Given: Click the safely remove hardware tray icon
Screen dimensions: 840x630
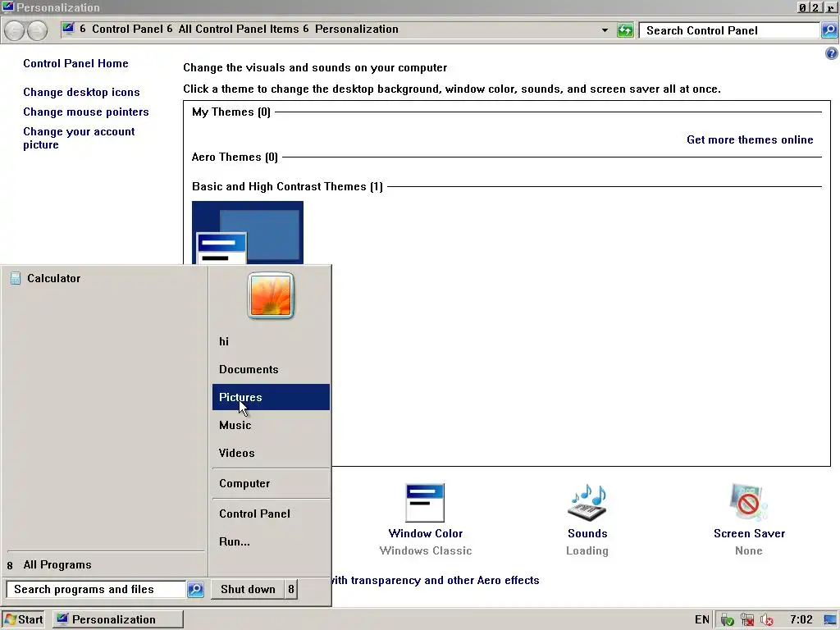Looking at the screenshot, I should point(727,620).
